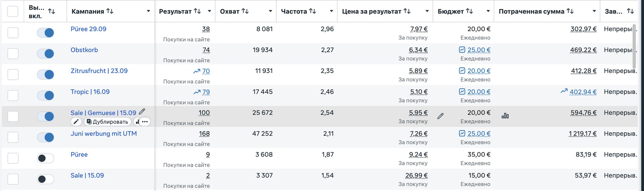Sort by Потраченная сумма using the arrows icon
The image size is (644, 191).
click(570, 11)
